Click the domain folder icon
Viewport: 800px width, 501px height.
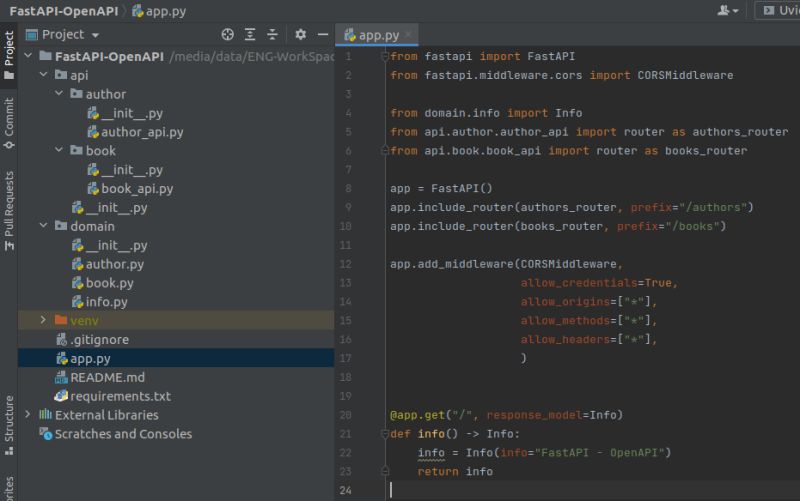tap(61, 226)
